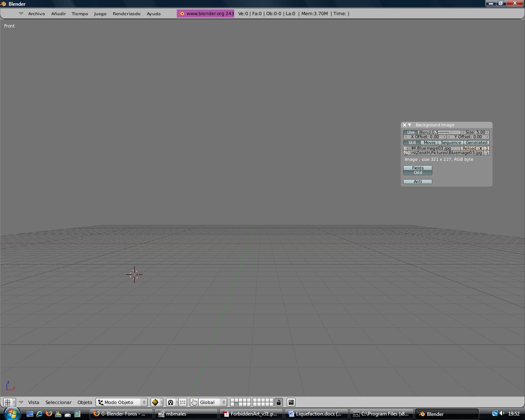Click the Bluemage03.jpg file path field
525x420 pixels.
click(x=447, y=153)
